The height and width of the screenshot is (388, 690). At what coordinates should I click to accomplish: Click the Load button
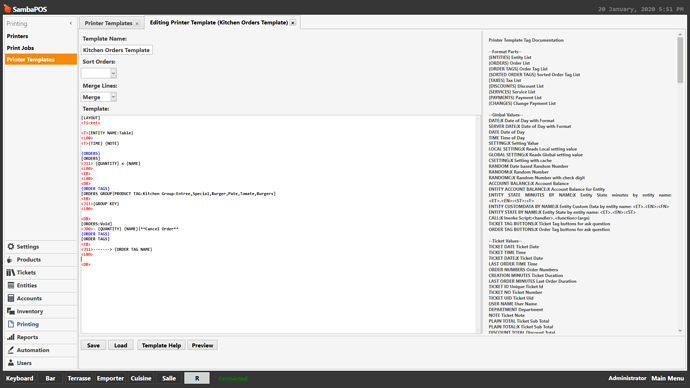click(121, 345)
